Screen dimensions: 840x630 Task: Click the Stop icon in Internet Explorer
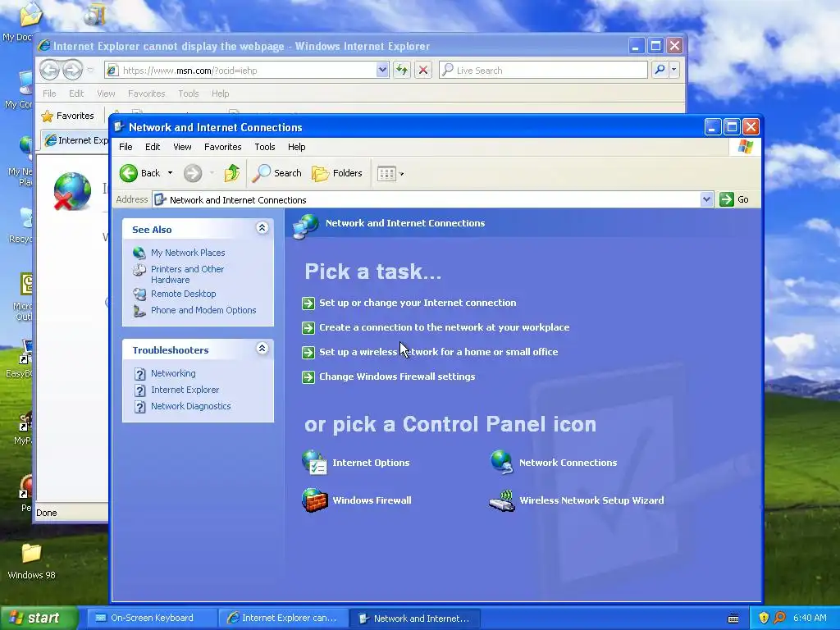click(423, 70)
